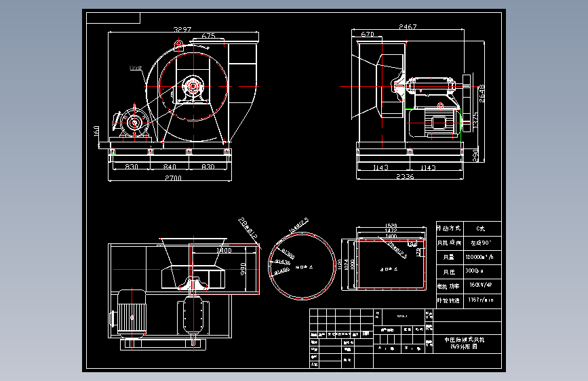Click the 120000m³/h airflow value
The image size is (588, 381).
pos(479,257)
